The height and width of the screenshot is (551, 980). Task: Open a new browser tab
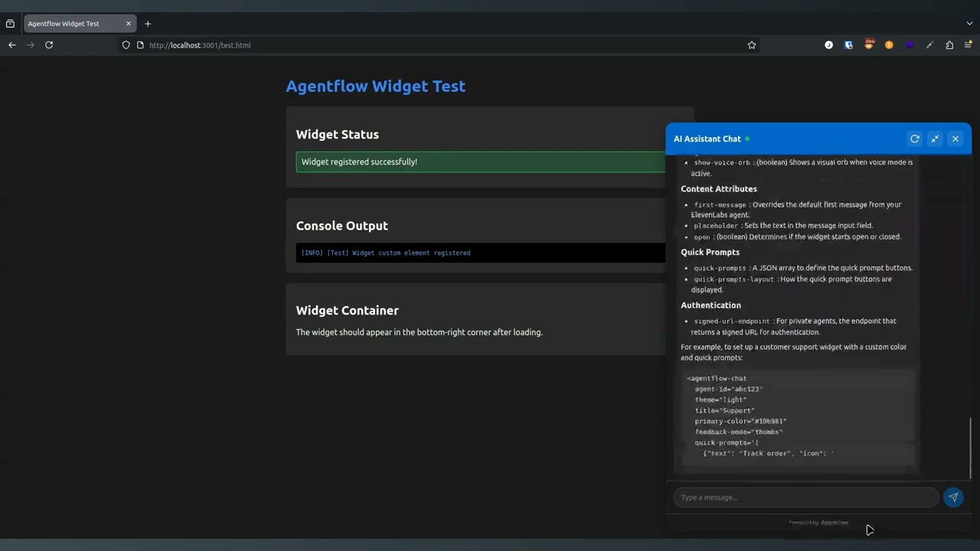tap(148, 24)
